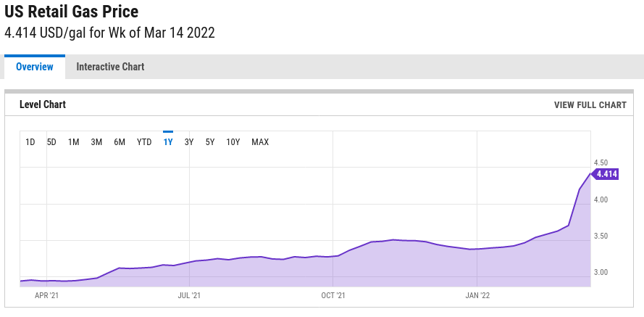Switch chart to 3Y range
644x317 pixels.
pyautogui.click(x=189, y=142)
